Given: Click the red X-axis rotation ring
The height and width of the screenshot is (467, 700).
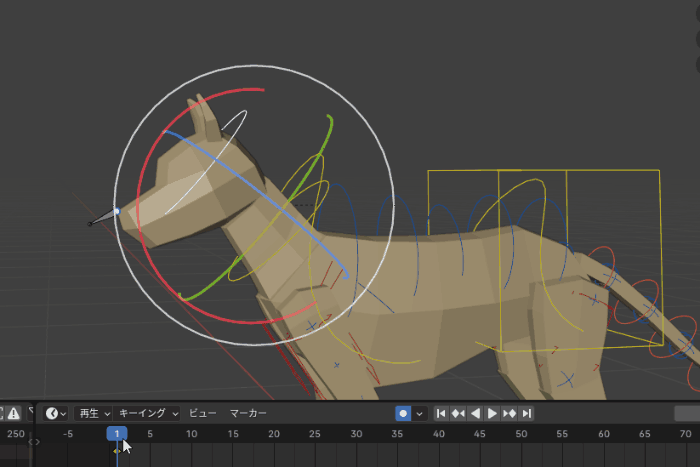Looking at the screenshot, I should [x=138, y=205].
